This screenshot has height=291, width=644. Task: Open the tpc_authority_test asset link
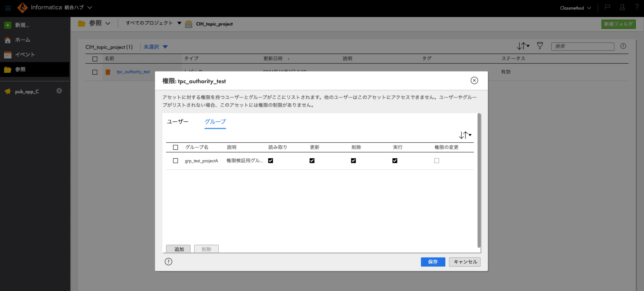(133, 72)
